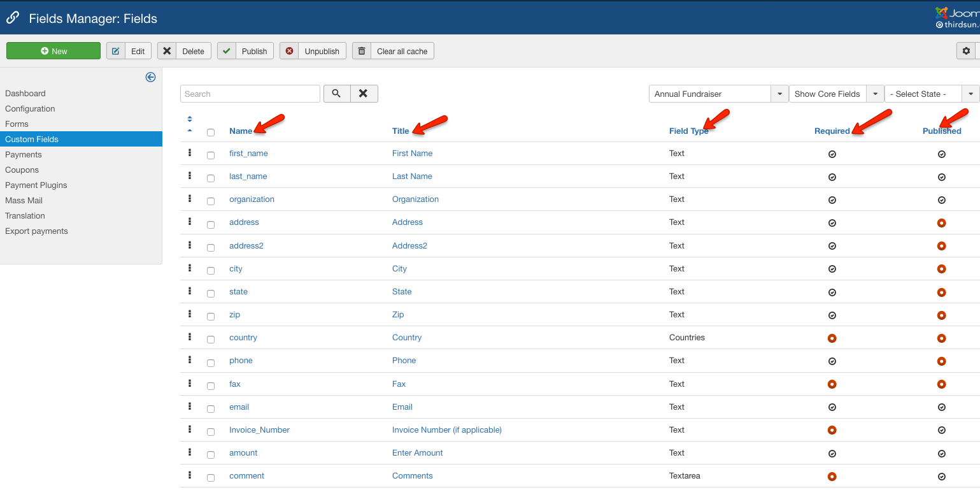Screen dimensions: 980x490
Task: Collapse sidebar using the circled arrow icon
Action: [x=150, y=77]
